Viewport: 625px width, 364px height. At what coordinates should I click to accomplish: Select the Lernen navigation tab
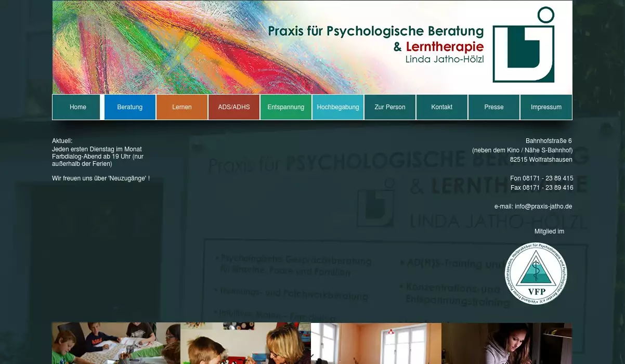(x=181, y=107)
